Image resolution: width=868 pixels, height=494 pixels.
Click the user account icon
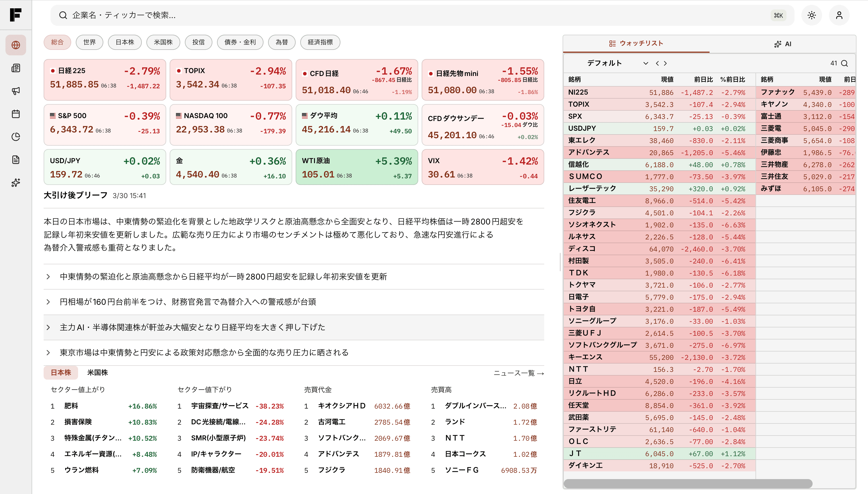click(839, 15)
